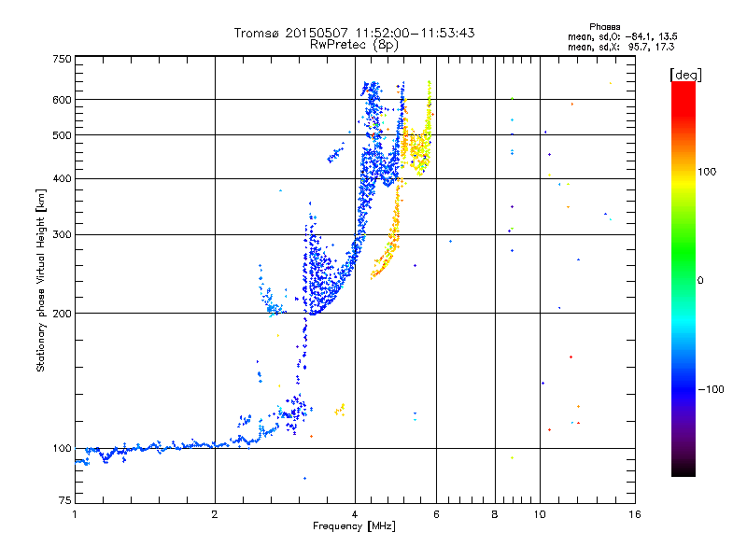Click the y-axis label '100'

[x=62, y=449]
